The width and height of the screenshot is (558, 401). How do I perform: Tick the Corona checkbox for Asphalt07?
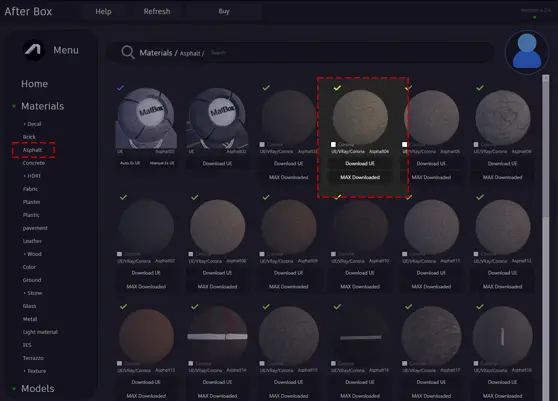tap(120, 254)
